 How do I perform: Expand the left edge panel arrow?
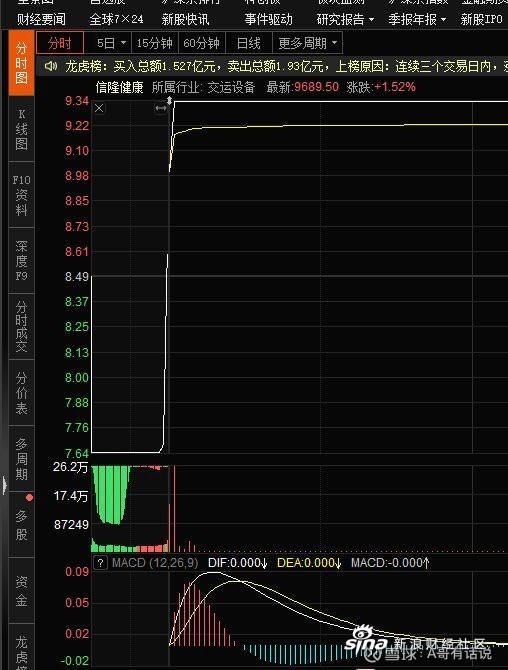click(x=4, y=486)
